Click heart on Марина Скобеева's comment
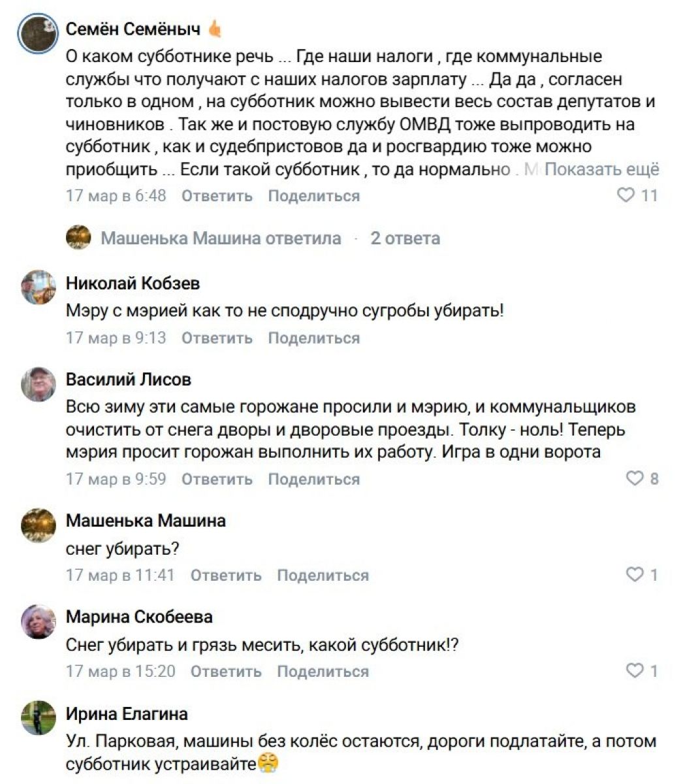Viewport: 679px width, 784px height. click(635, 671)
